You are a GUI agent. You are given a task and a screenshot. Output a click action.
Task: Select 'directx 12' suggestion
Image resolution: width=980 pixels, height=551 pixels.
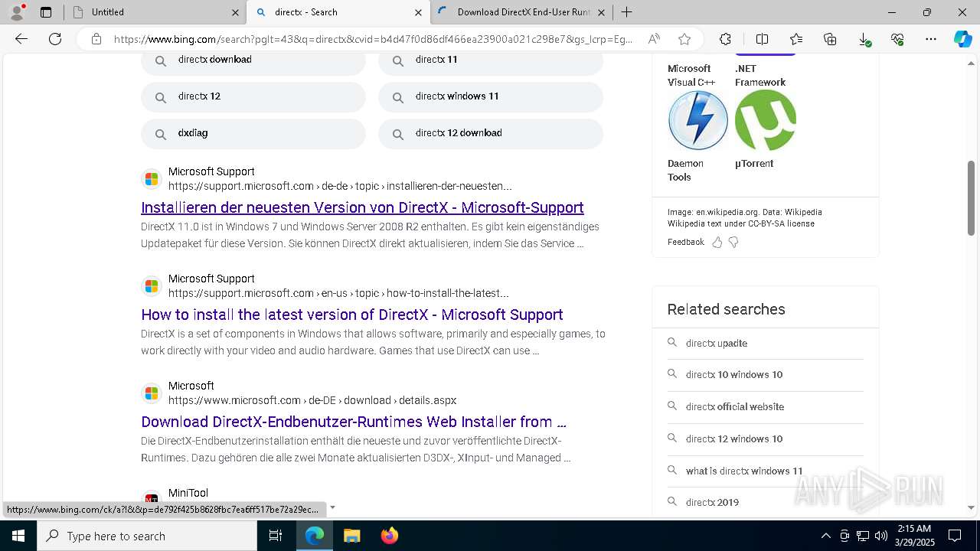(x=253, y=96)
